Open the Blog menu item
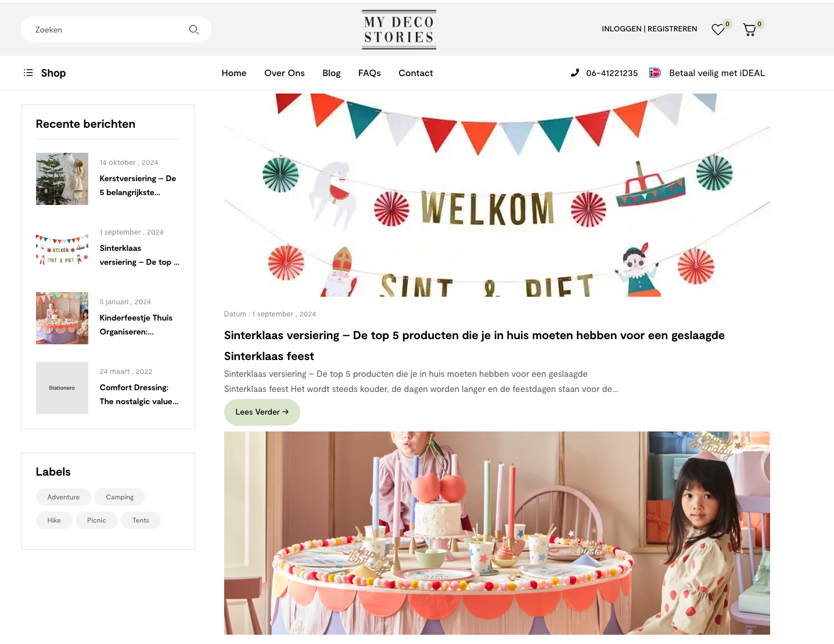 click(x=332, y=73)
